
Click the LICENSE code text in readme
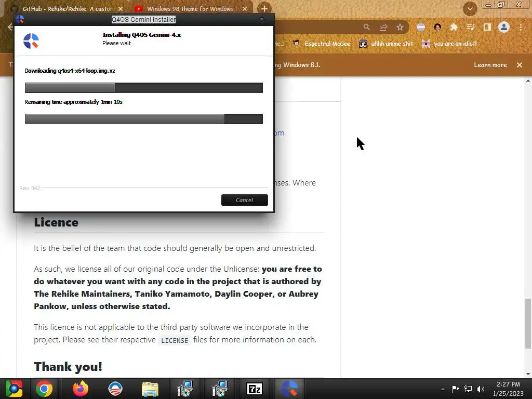175,340
